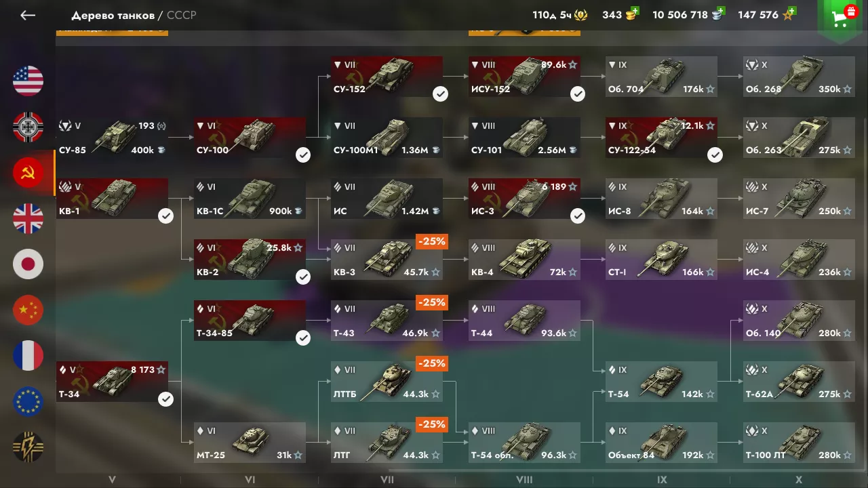Add credits via plus beside 10 506 718
The width and height of the screenshot is (868, 488).
(x=721, y=11)
